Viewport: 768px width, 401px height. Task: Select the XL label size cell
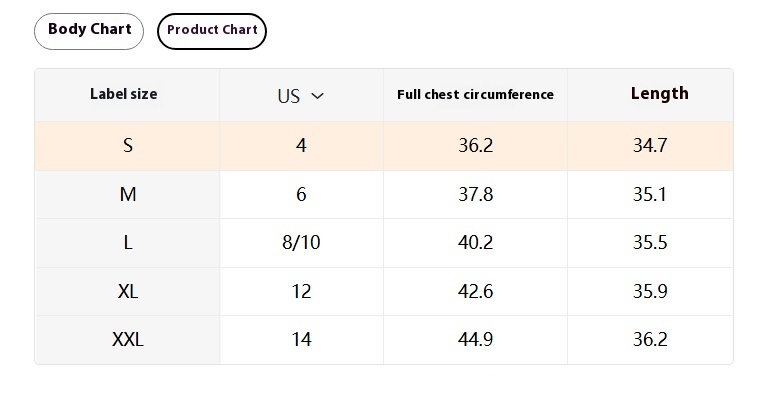pyautogui.click(x=127, y=291)
